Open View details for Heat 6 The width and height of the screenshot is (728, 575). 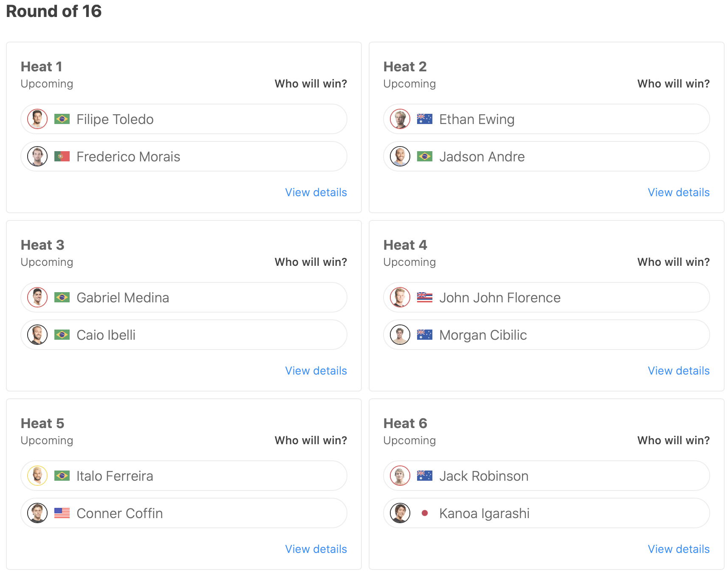click(x=679, y=549)
